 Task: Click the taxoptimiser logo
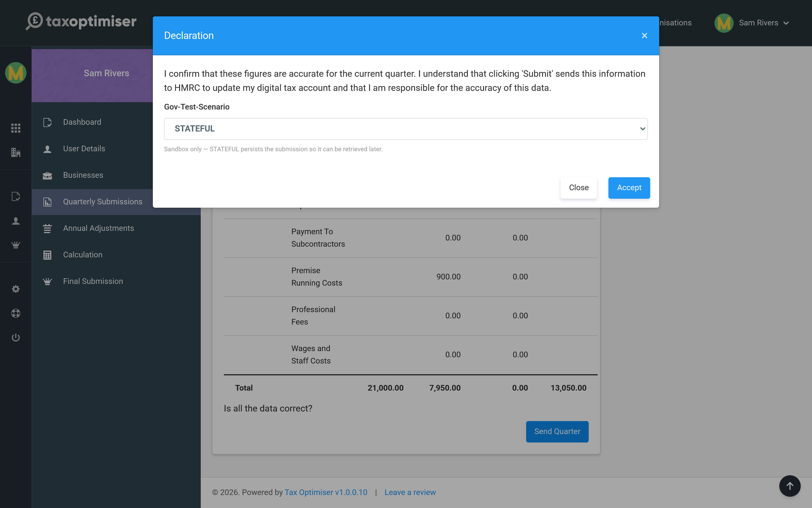point(81,21)
